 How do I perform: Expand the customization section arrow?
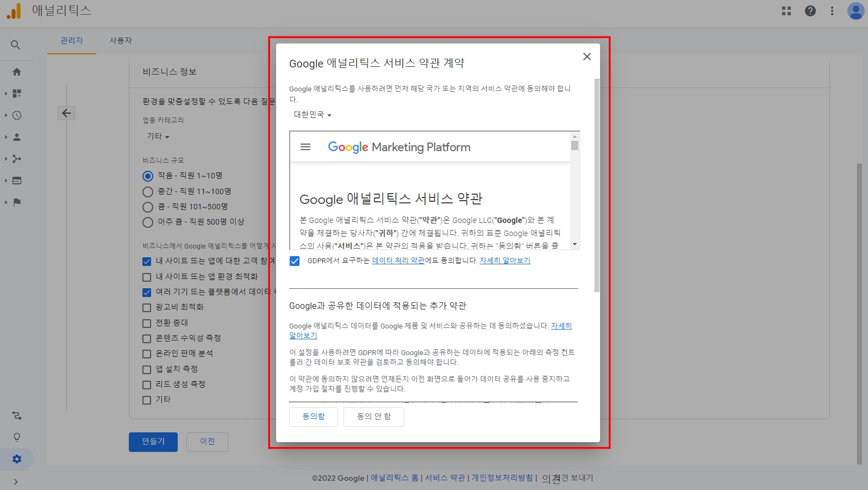6,94
